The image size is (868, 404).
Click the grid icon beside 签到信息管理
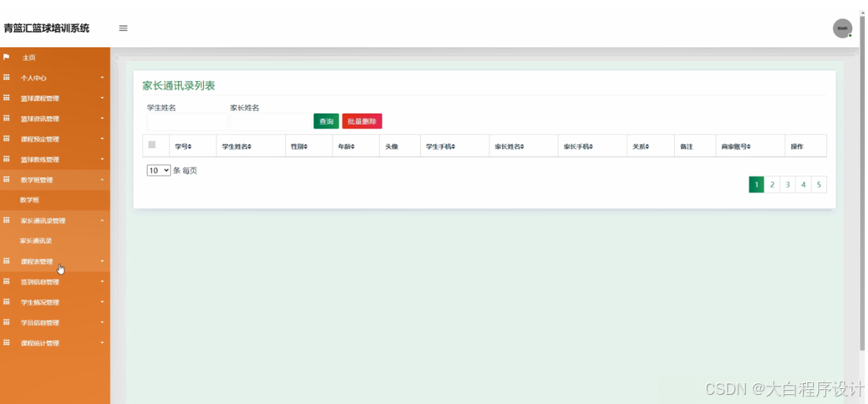coord(7,282)
